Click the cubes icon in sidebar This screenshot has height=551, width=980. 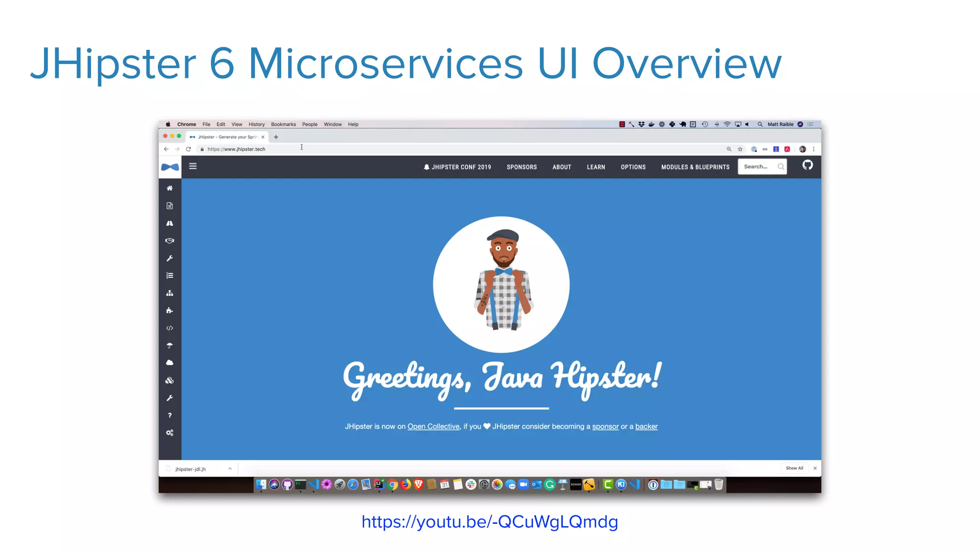click(x=169, y=381)
